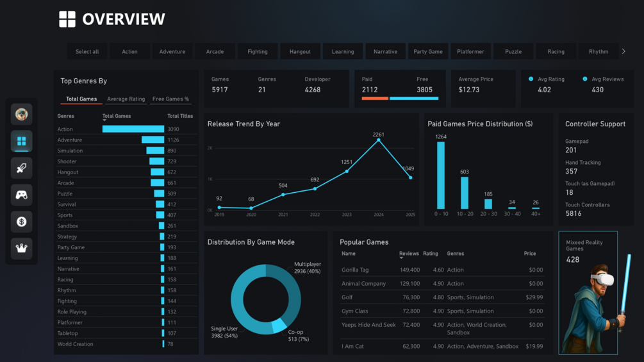The height and width of the screenshot is (362, 644).
Task: Select the Co-op donut segment
Action: (x=279, y=325)
